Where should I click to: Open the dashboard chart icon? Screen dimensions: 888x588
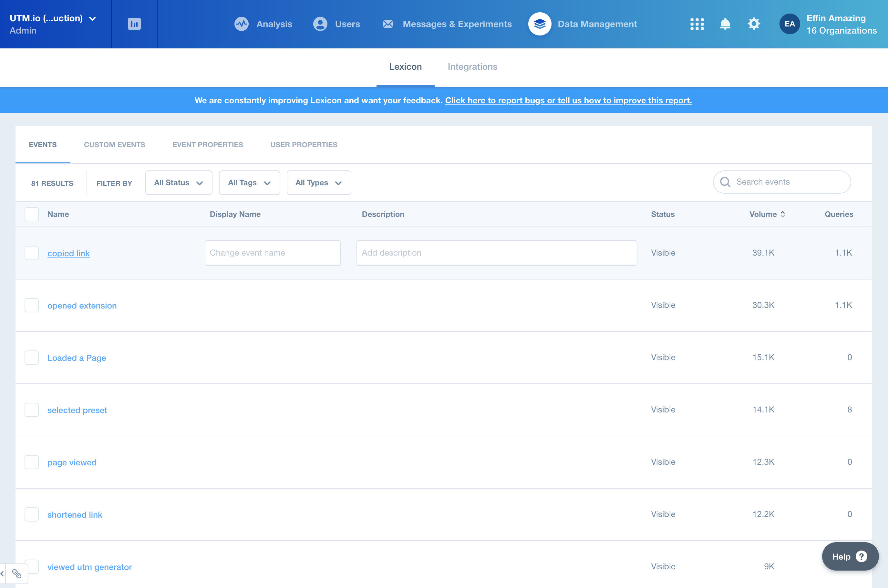click(x=134, y=24)
